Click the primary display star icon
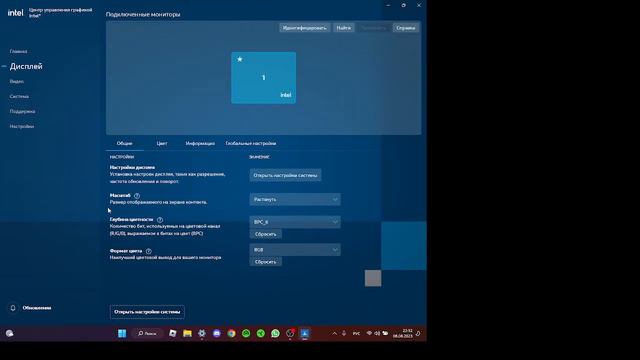Image resolution: width=640 pixels, height=360 pixels. point(240,59)
